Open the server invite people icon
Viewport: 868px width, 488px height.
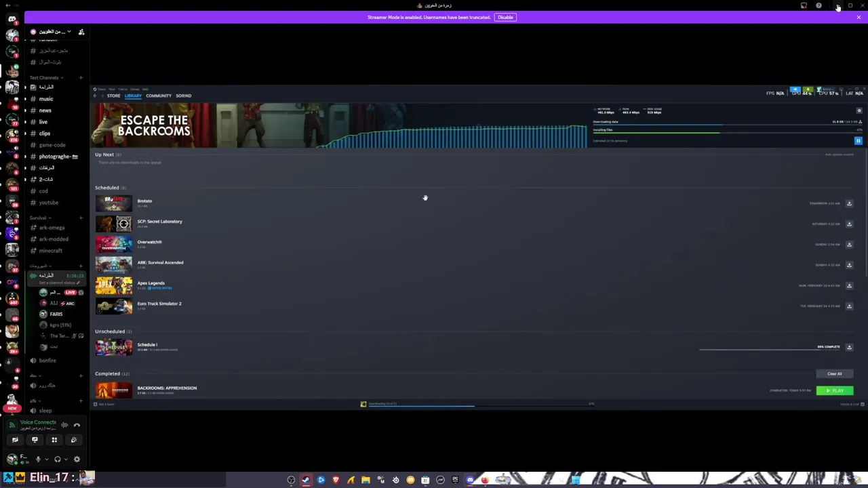(81, 32)
